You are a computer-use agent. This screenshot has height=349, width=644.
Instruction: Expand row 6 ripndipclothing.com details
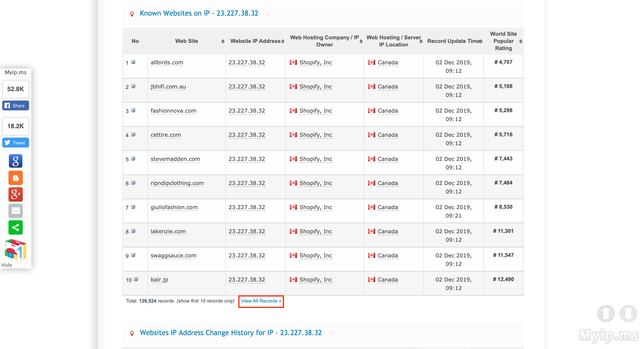[x=133, y=183]
